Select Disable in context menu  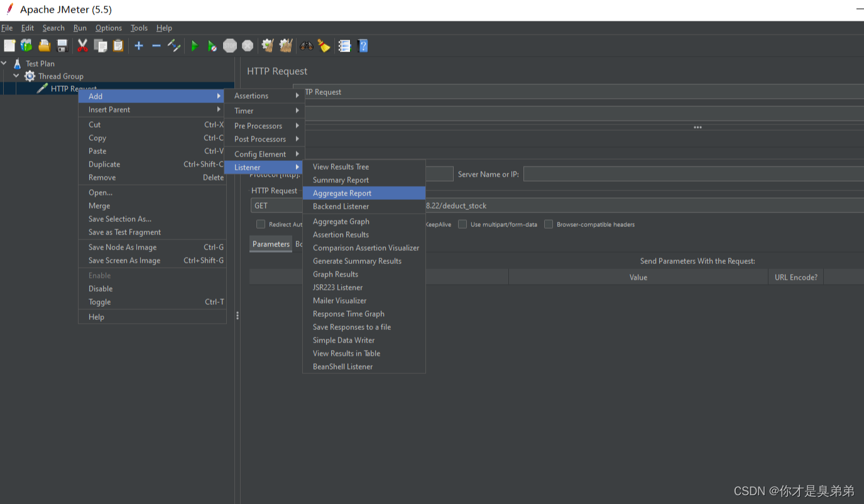[152, 288]
